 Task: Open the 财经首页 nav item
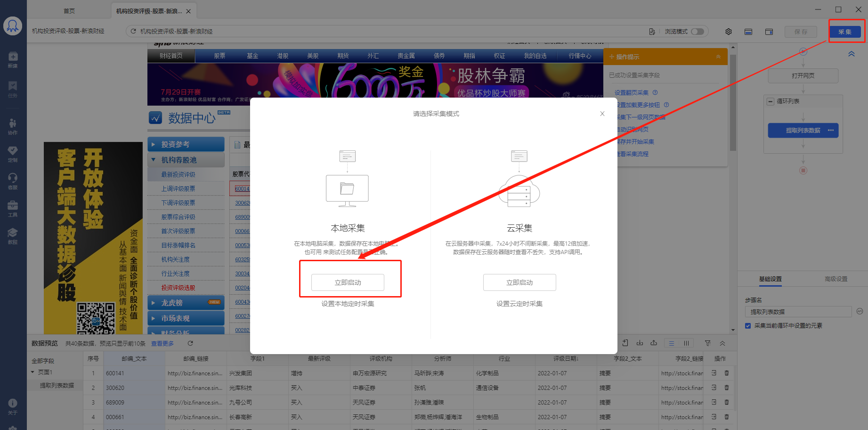170,56
